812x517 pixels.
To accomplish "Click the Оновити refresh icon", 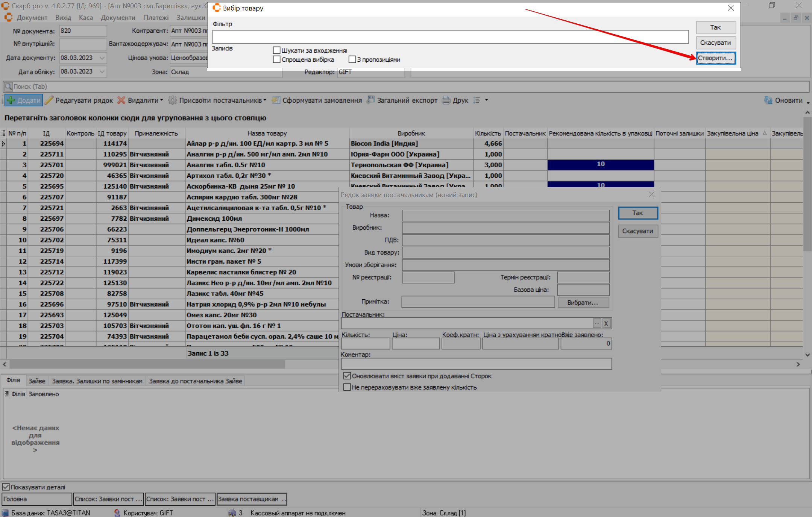I will pos(768,100).
